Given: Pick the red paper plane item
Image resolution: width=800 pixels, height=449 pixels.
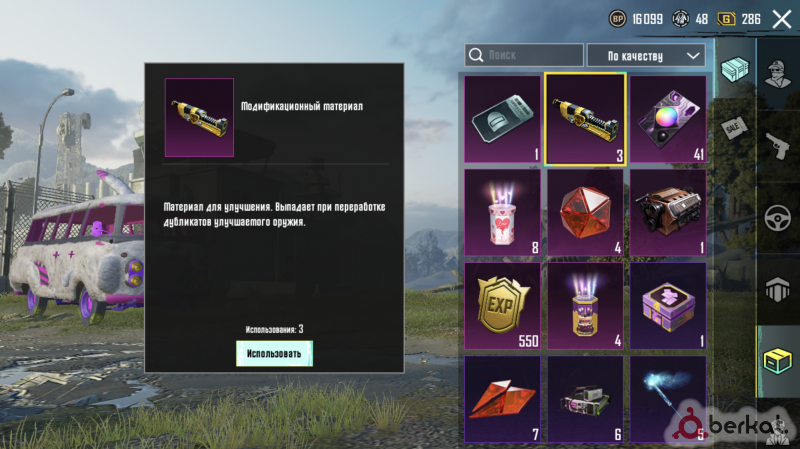Looking at the screenshot, I should [x=502, y=399].
